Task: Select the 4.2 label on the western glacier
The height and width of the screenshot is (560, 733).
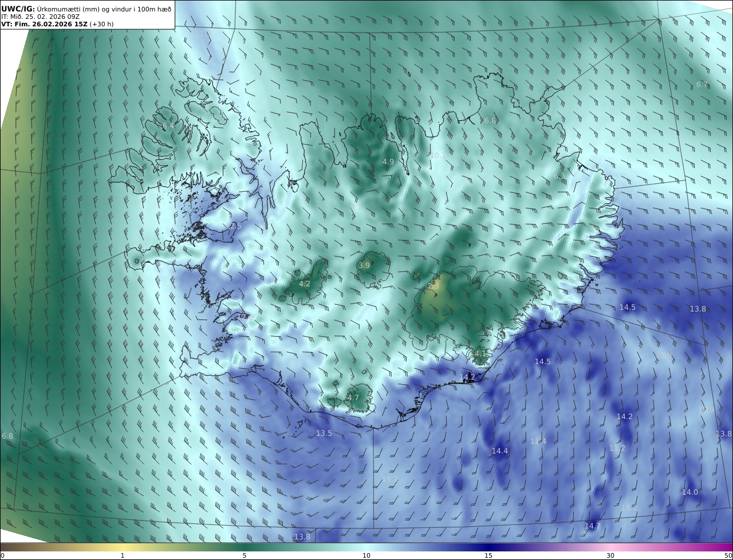Action: (305, 283)
